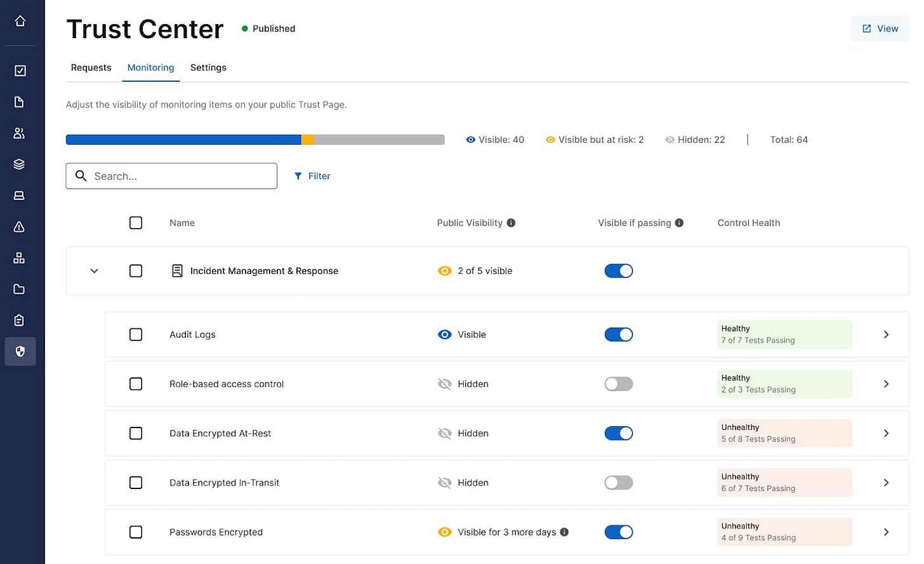Screen dimensions: 924x564
Task: Click Unhealthy badge for Passwords Encrypted
Action: pyautogui.click(x=784, y=532)
